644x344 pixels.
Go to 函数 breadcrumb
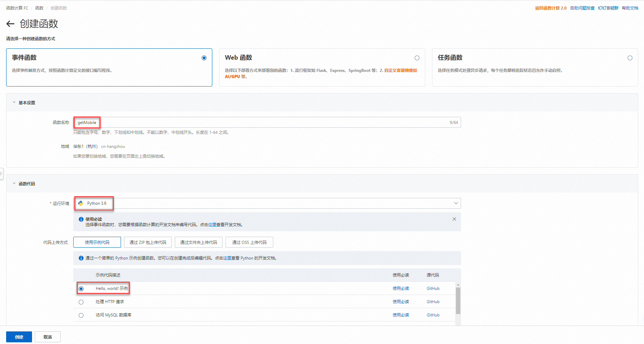pos(39,8)
